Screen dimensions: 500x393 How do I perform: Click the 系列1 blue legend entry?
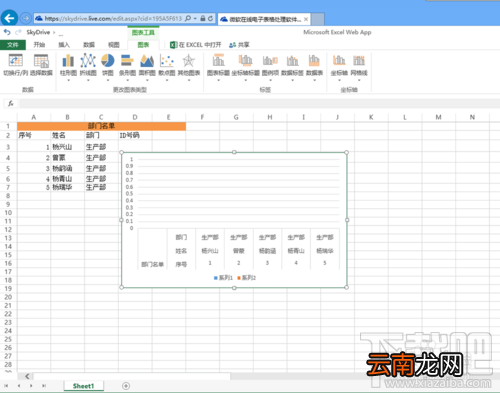tap(223, 278)
